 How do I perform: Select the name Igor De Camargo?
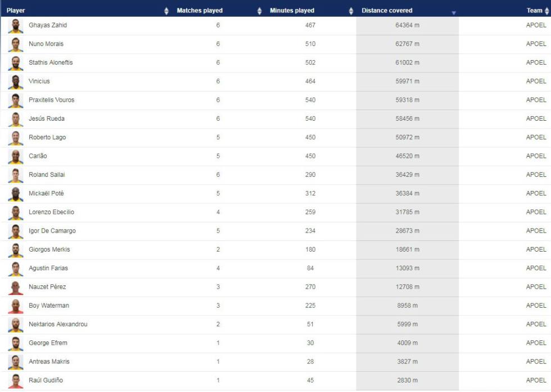52,231
